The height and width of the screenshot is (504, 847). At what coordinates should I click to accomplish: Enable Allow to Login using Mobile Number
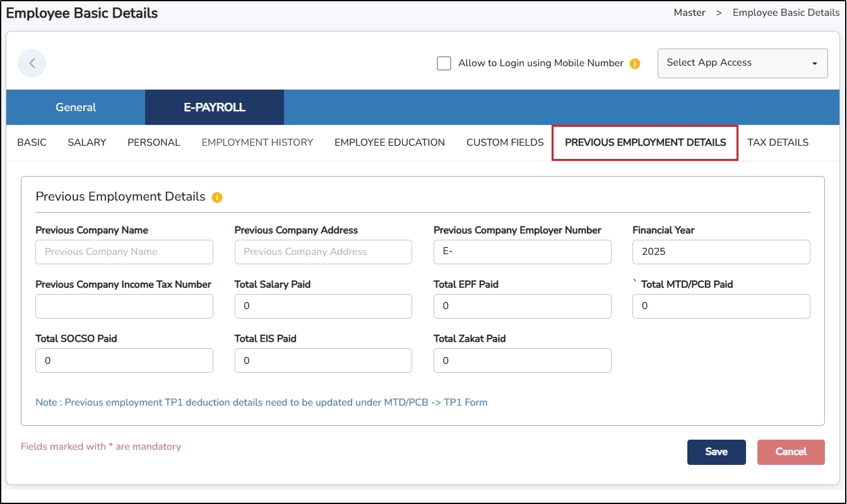coord(444,64)
